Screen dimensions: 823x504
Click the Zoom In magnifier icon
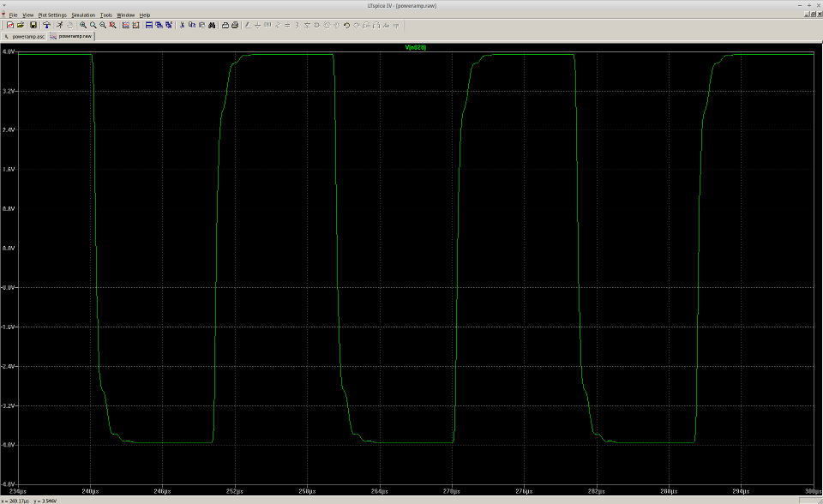coord(83,25)
